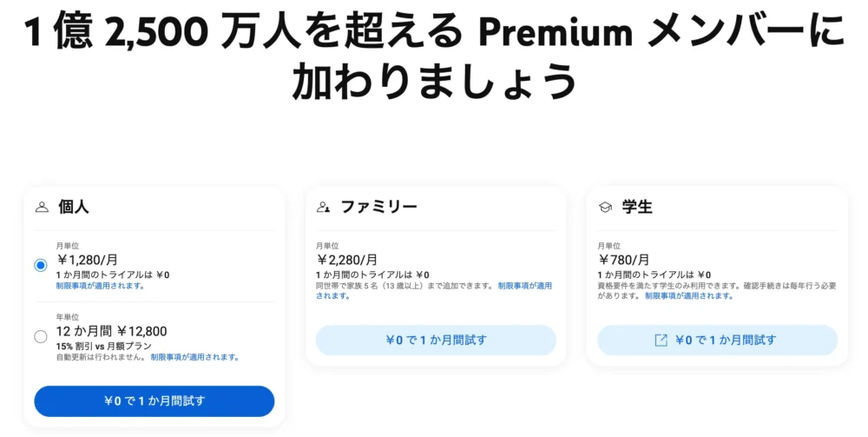Open 制限事項 link under monthly individual plan
The image size is (868, 437).
point(100,286)
